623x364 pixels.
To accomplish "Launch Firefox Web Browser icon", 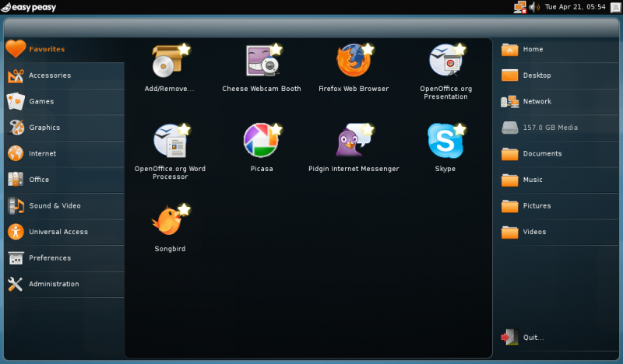I will tap(353, 62).
